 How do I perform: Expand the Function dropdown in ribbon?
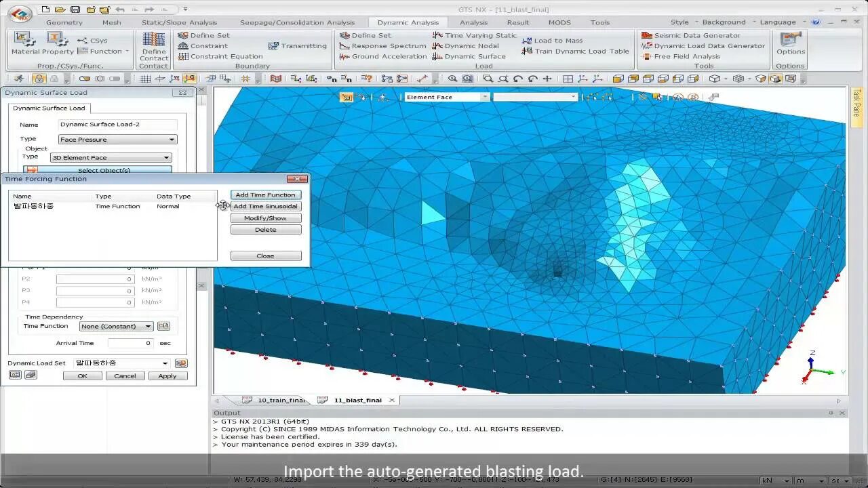(104, 52)
